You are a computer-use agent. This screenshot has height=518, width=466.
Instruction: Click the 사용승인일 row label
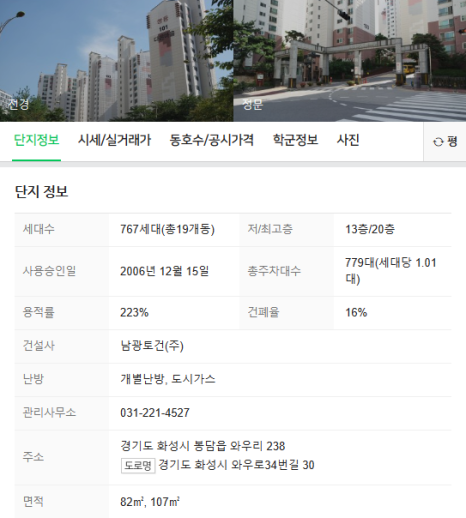coord(49,271)
